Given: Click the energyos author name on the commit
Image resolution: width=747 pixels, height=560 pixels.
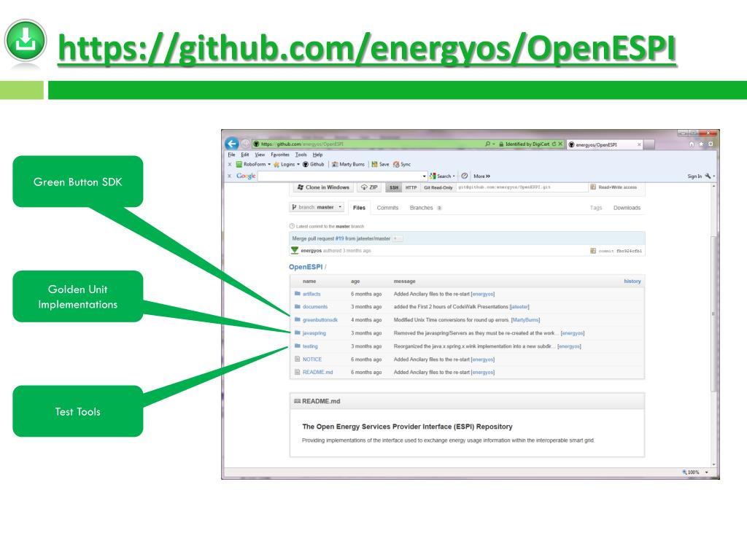Looking at the screenshot, I should [311, 251].
